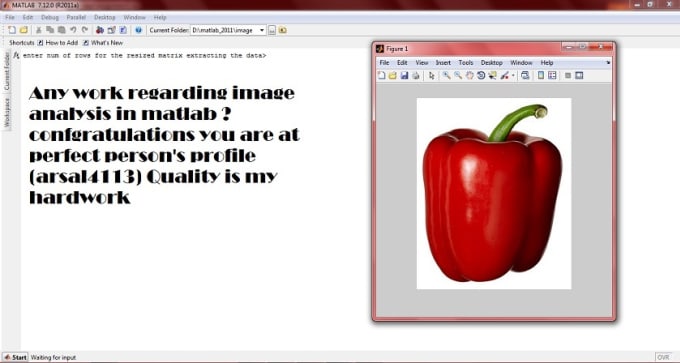This screenshot has width=680, height=363.
Task: Click the Link Plot icon
Action: tap(525, 75)
